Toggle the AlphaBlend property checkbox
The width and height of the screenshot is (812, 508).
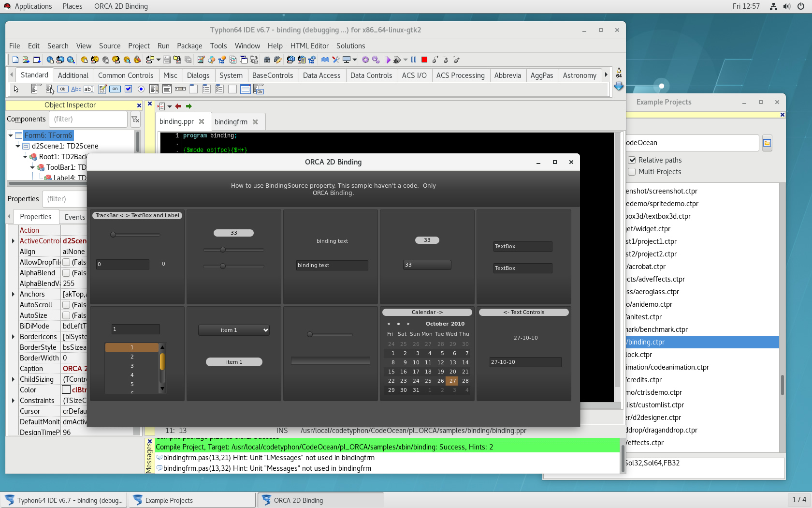coord(66,273)
